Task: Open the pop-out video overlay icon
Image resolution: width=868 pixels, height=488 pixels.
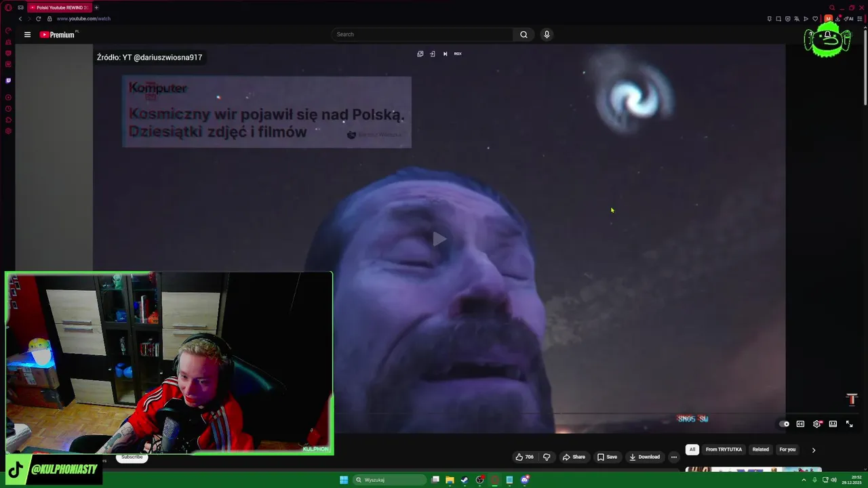Action: pyautogui.click(x=420, y=54)
